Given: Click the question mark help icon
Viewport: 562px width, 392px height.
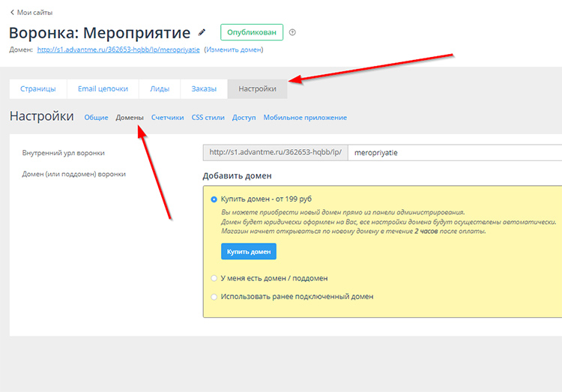Looking at the screenshot, I should tap(292, 32).
